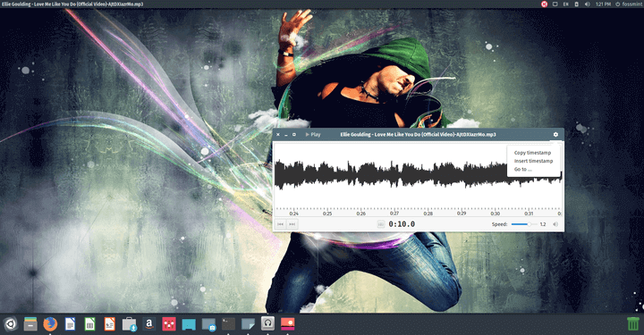Choose Insert timestamp from the menu
Image resolution: width=644 pixels, height=335 pixels.
pyautogui.click(x=533, y=161)
